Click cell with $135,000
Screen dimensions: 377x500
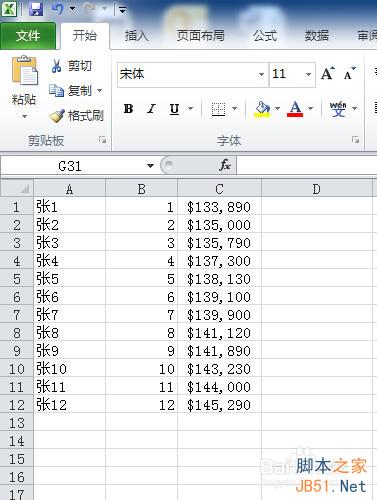(x=219, y=225)
